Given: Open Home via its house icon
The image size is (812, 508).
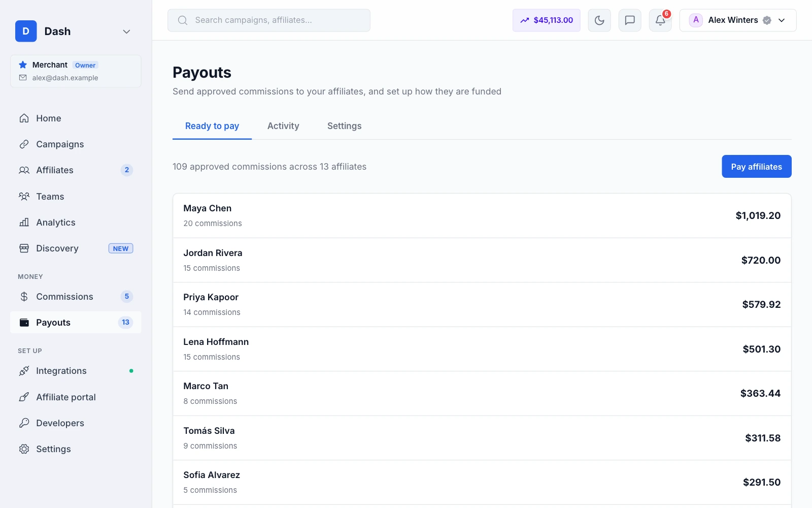Looking at the screenshot, I should 24,118.
